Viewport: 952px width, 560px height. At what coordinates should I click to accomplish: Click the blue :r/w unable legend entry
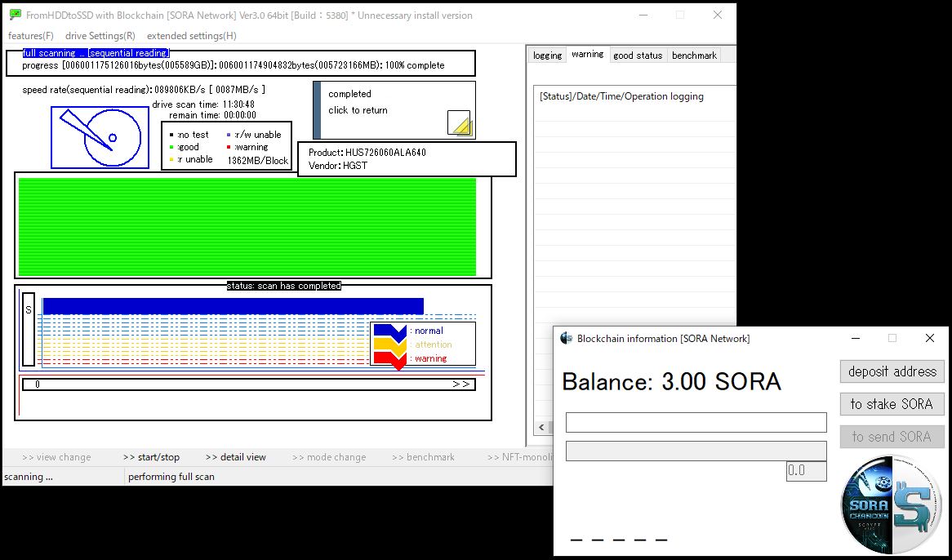(254, 135)
